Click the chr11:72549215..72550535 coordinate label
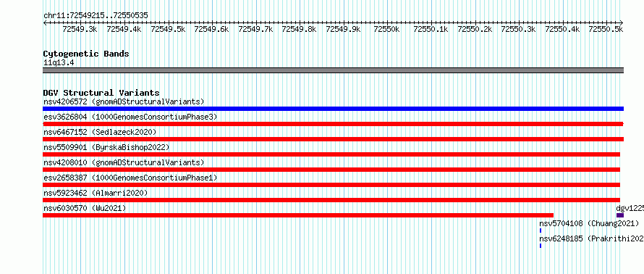This screenshot has width=644, height=274. pyautogui.click(x=96, y=15)
